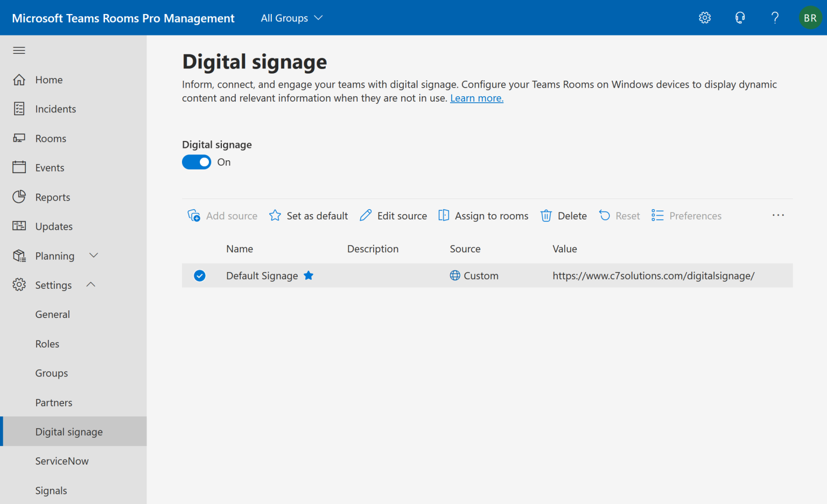The height and width of the screenshot is (504, 827).
Task: Switch to the ServiceNow settings page
Action: click(62, 460)
